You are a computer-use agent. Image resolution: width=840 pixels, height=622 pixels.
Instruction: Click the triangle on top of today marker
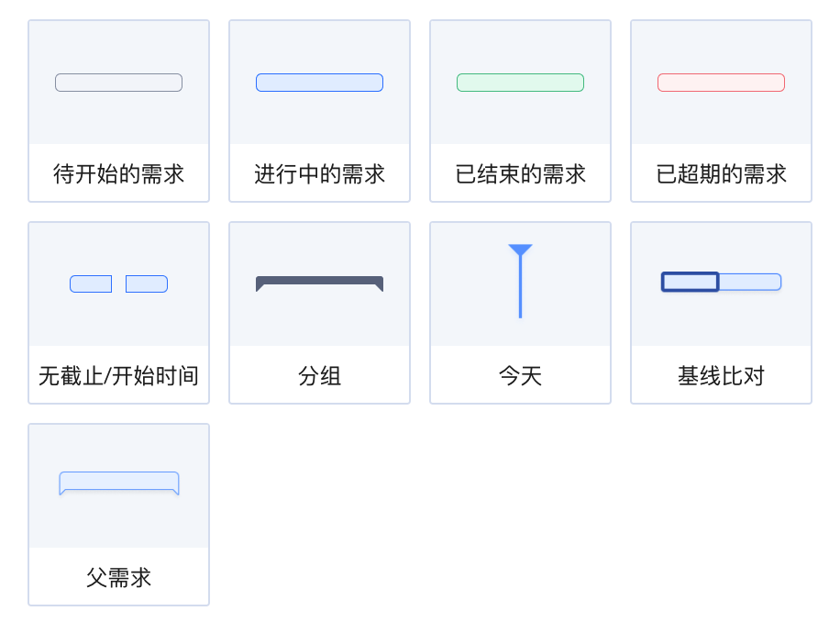520,250
